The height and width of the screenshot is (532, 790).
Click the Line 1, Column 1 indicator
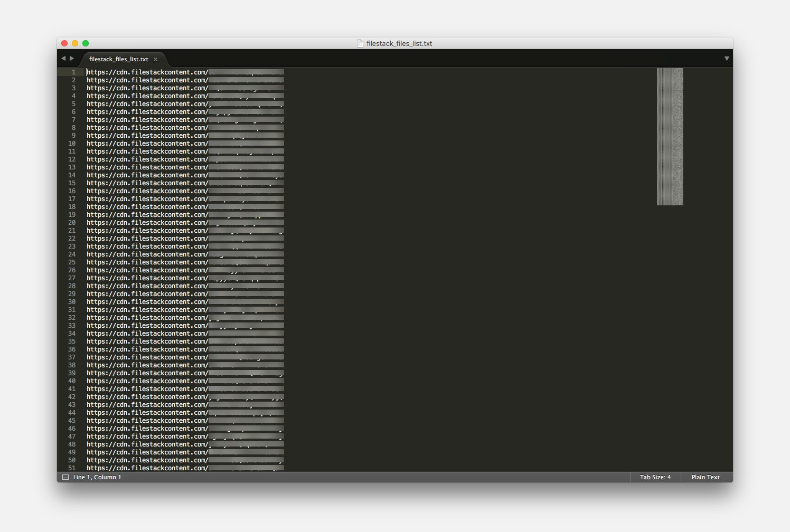point(98,477)
